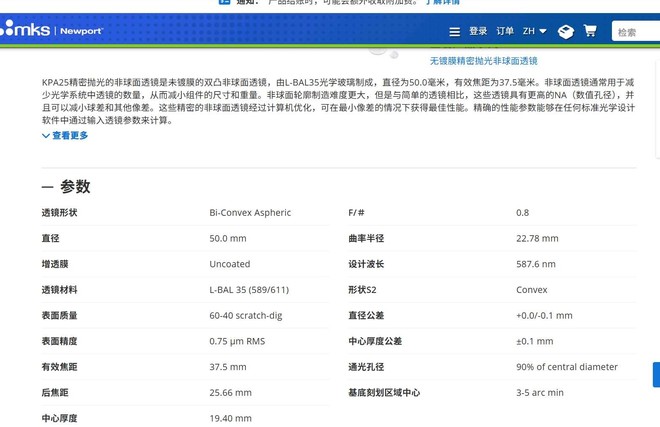This screenshot has width=660, height=427.
Task: Select the Convex value
Action: pos(532,290)
